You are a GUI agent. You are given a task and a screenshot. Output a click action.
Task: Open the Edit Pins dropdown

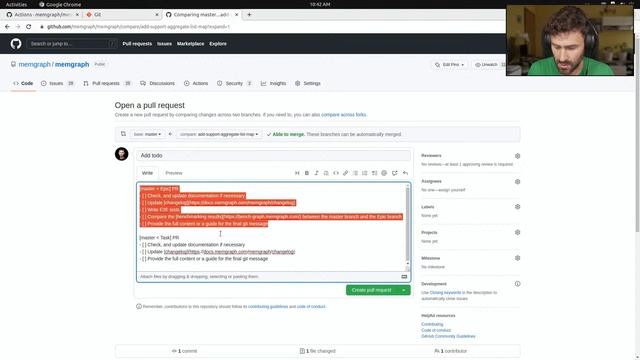pos(449,65)
